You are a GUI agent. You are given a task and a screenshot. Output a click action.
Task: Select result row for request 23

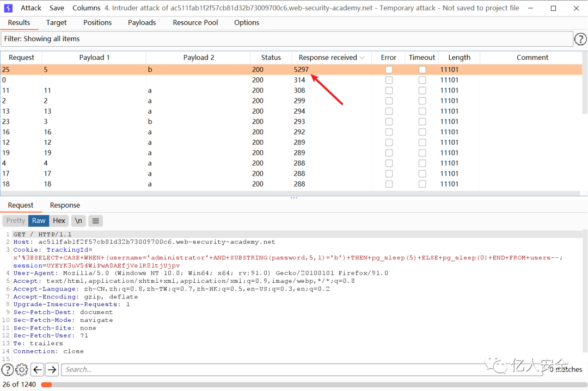pos(291,122)
